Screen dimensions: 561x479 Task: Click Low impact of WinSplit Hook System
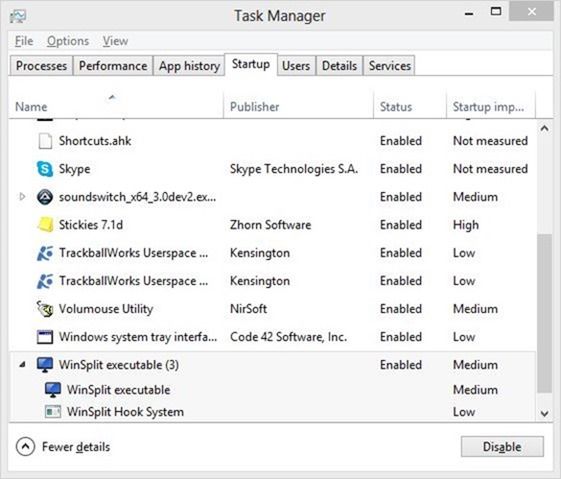click(464, 412)
